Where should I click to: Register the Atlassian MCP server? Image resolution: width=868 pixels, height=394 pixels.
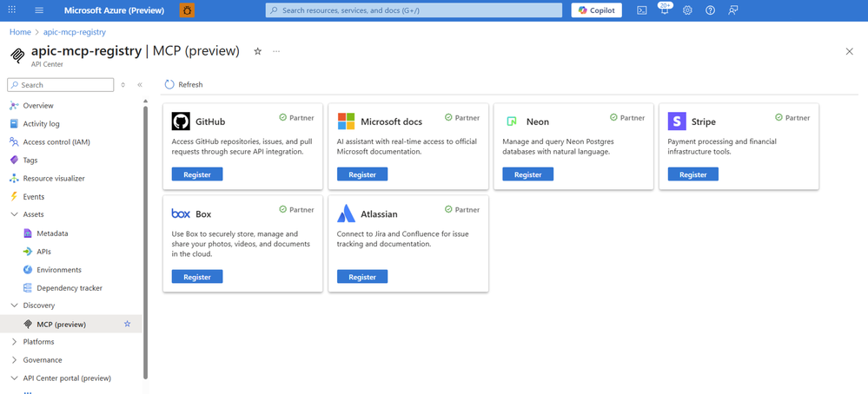tap(362, 276)
